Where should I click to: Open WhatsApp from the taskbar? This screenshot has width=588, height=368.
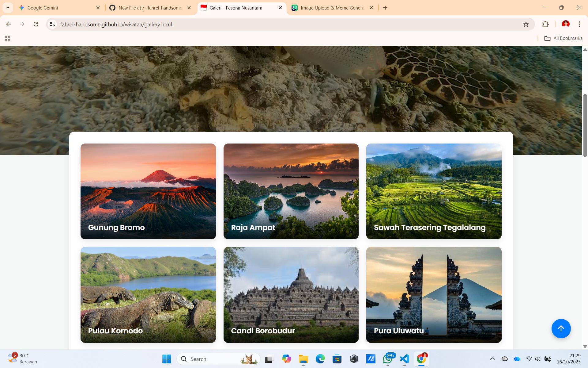(x=388, y=359)
